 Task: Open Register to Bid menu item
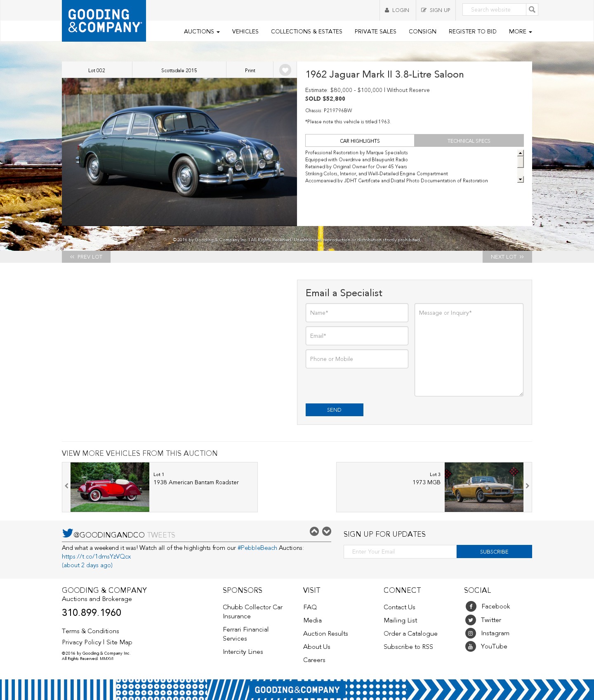tap(473, 31)
